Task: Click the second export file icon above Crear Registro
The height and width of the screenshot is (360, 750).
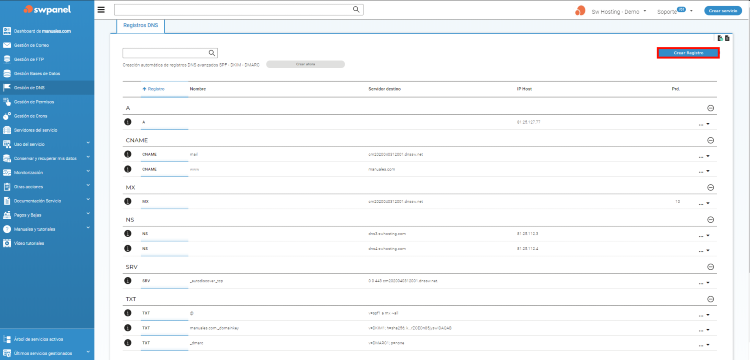Action: tap(727, 38)
